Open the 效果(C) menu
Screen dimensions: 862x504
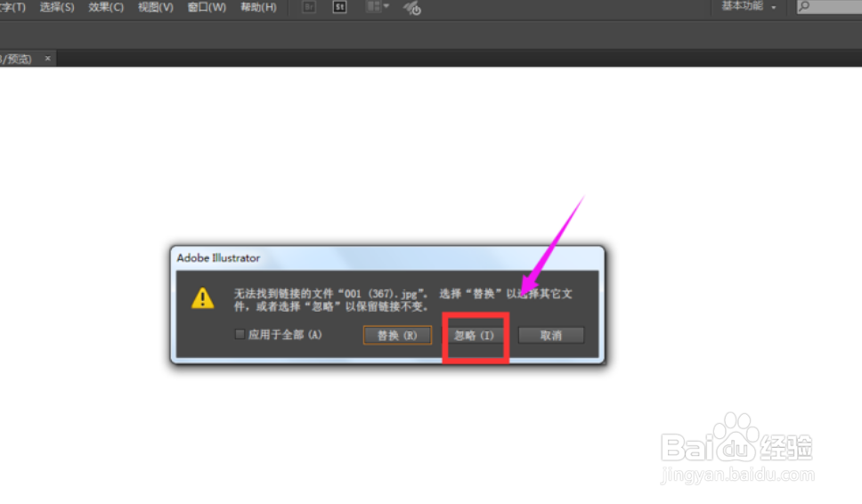click(106, 7)
